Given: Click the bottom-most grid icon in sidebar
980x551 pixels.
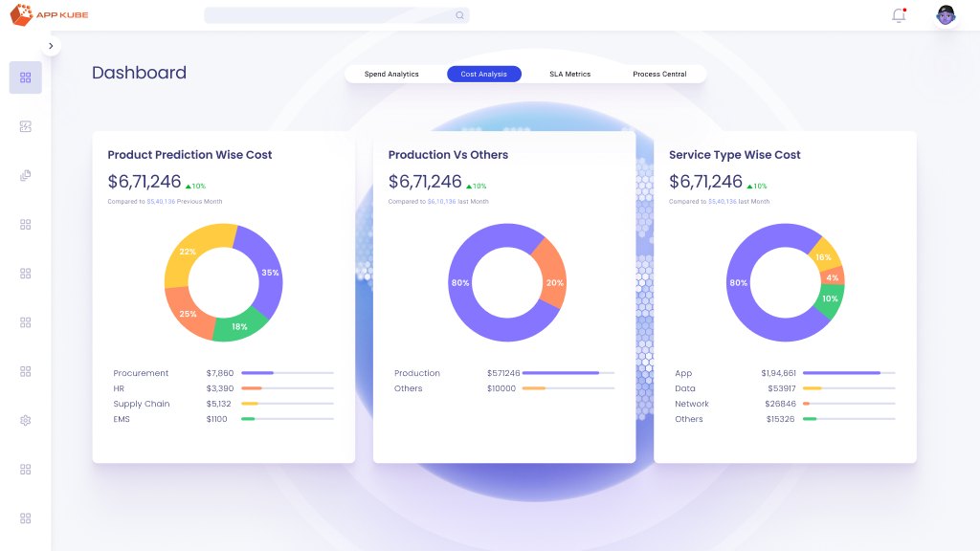Looking at the screenshot, I should (26, 518).
